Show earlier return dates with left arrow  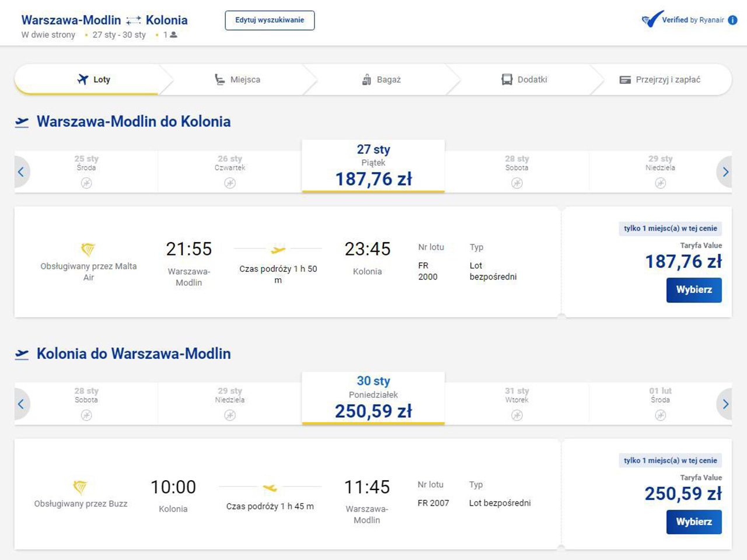click(x=21, y=404)
